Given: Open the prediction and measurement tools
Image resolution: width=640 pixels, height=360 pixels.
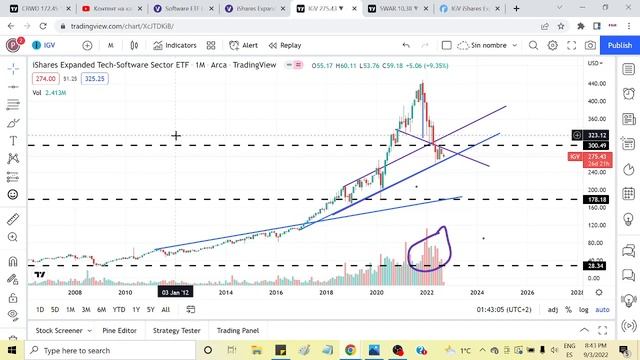Looking at the screenshot, I should [x=13, y=176].
